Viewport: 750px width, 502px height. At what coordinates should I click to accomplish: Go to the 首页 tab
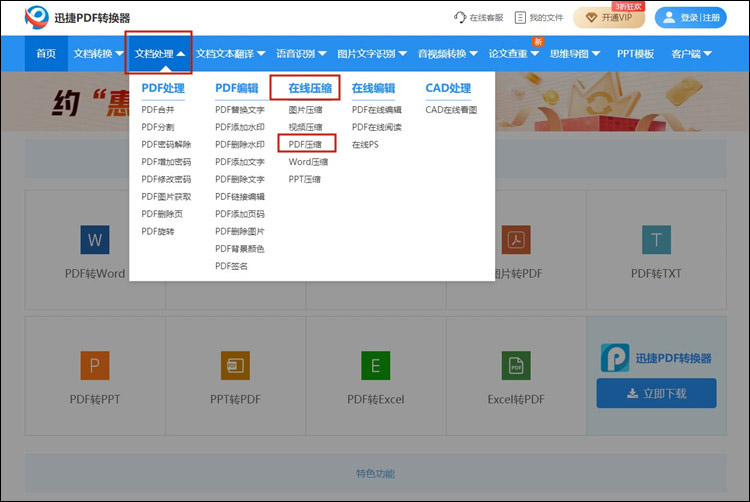pyautogui.click(x=46, y=54)
